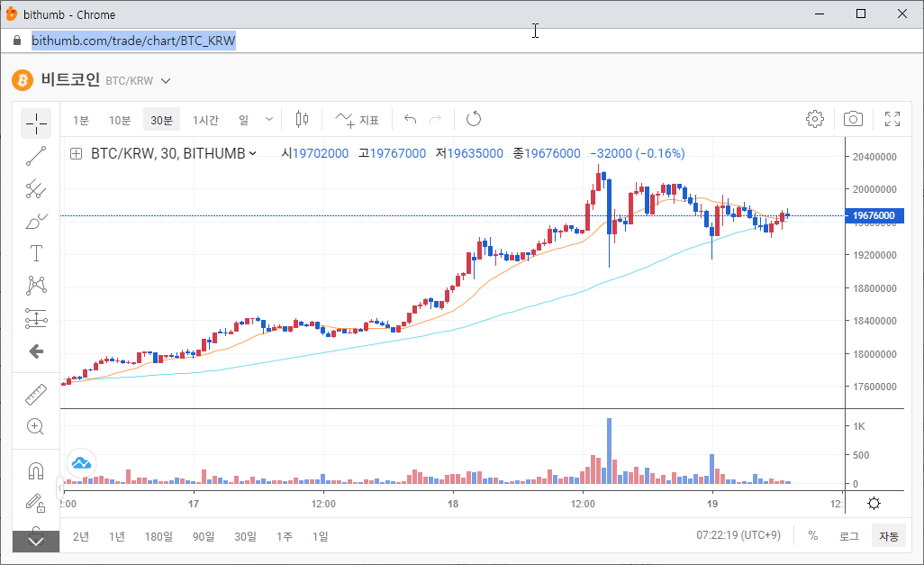Viewport: 924px width, 565px height.
Task: Click the 12:00 time label after 17
Action: [x=323, y=505]
